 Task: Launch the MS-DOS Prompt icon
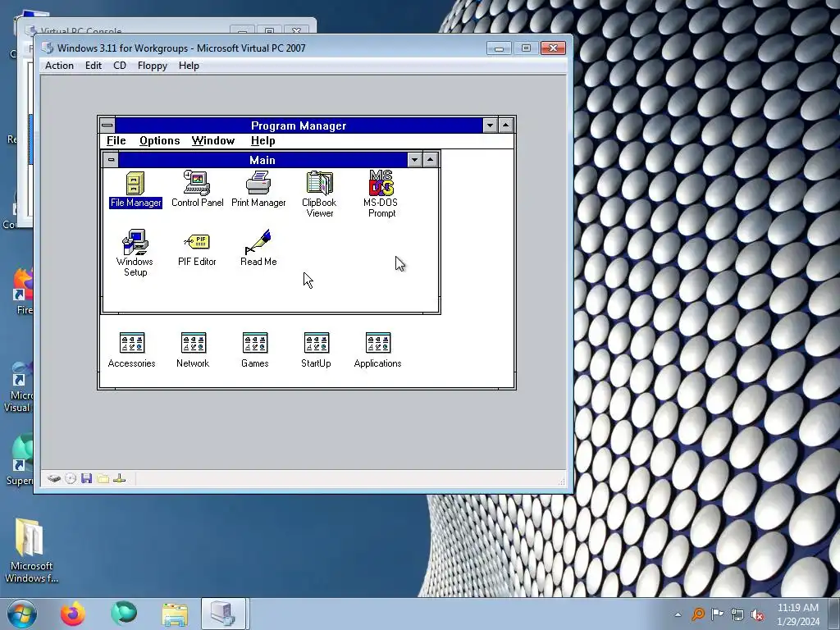coord(381,194)
